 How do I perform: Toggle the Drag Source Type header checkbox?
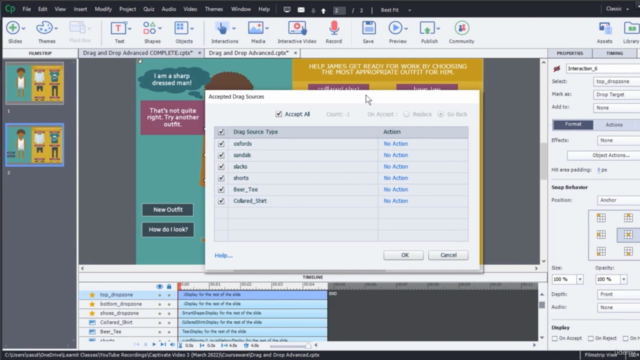[221, 132]
